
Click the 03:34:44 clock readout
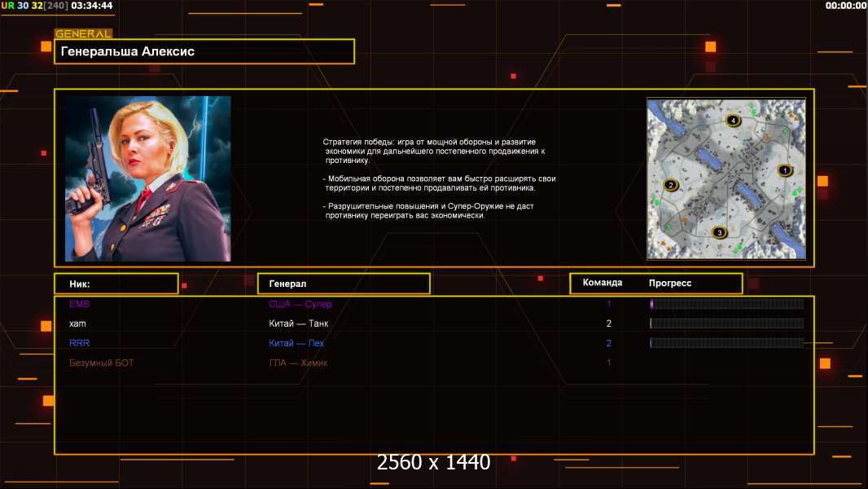92,6
